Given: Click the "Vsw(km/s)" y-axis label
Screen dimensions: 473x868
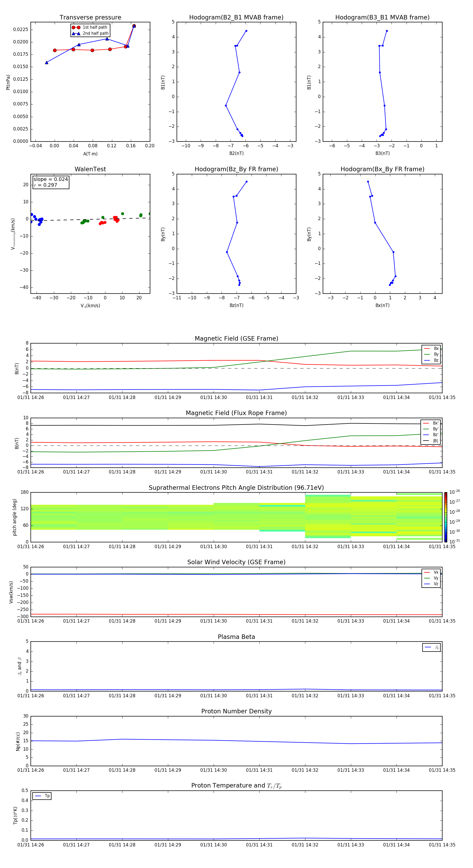Looking at the screenshot, I should (11, 592).
